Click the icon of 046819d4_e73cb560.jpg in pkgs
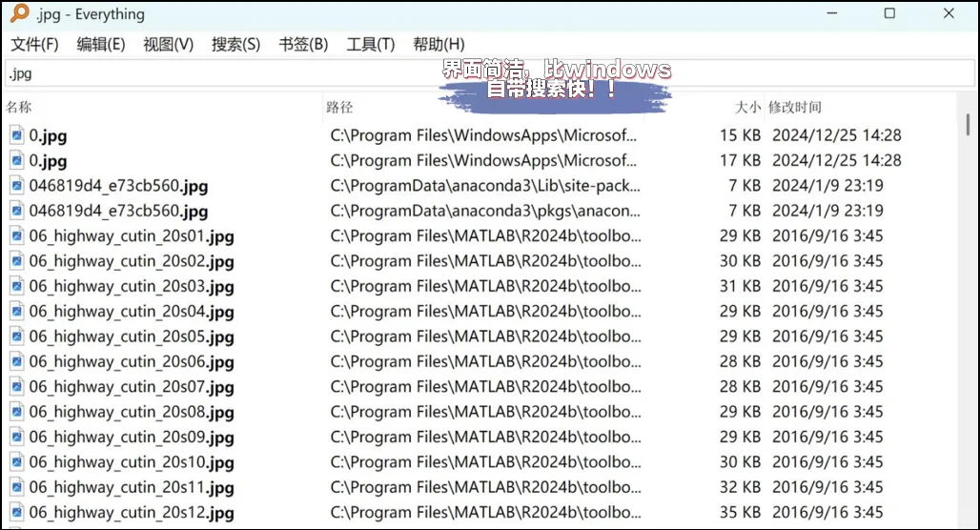 17,211
